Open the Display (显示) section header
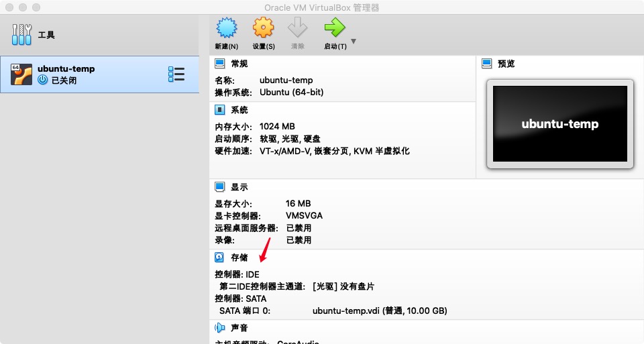644x344 pixels. (239, 187)
